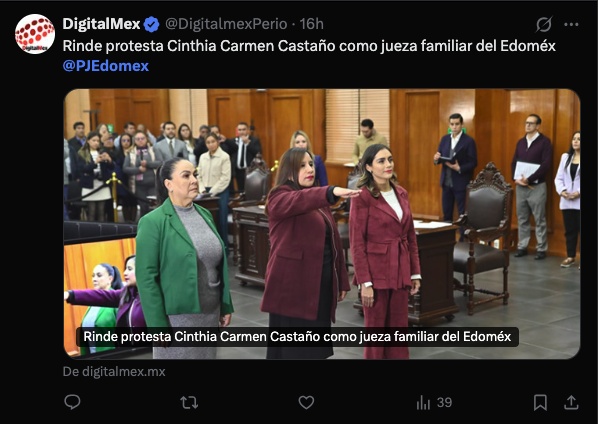View analytics showing 39 views

coord(434,402)
